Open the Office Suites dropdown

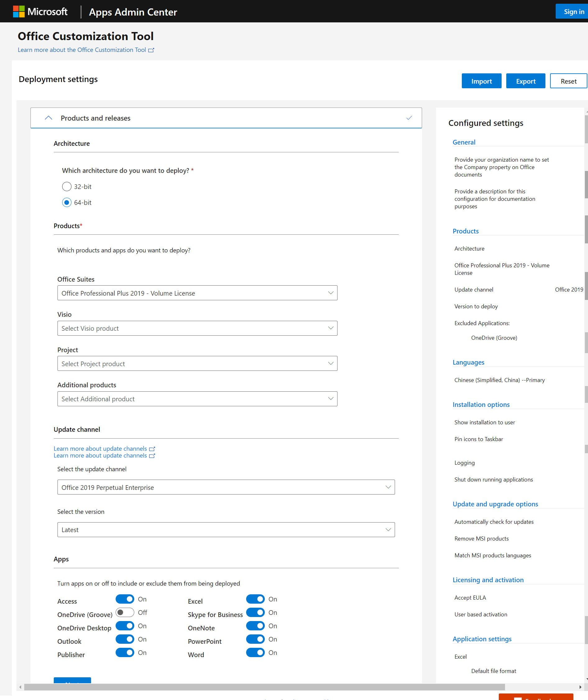(x=197, y=293)
